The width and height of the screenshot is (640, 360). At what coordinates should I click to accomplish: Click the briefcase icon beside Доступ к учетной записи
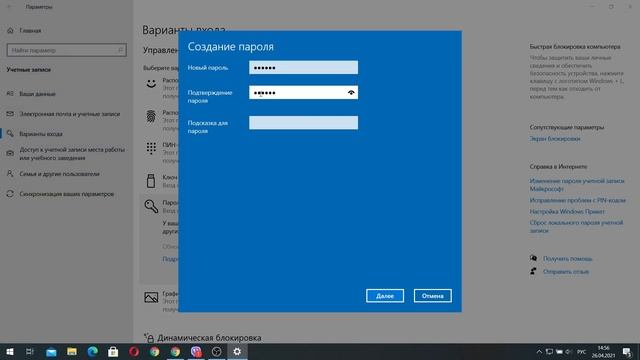click(10, 153)
